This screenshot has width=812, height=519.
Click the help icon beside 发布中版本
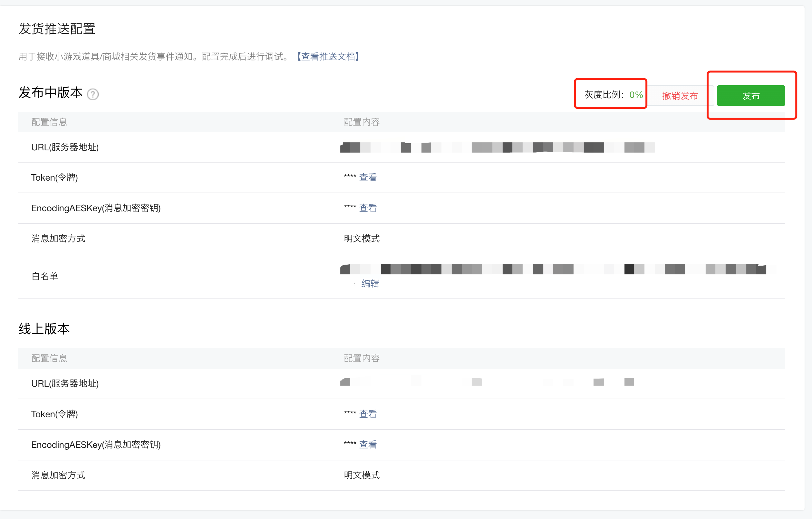click(93, 94)
